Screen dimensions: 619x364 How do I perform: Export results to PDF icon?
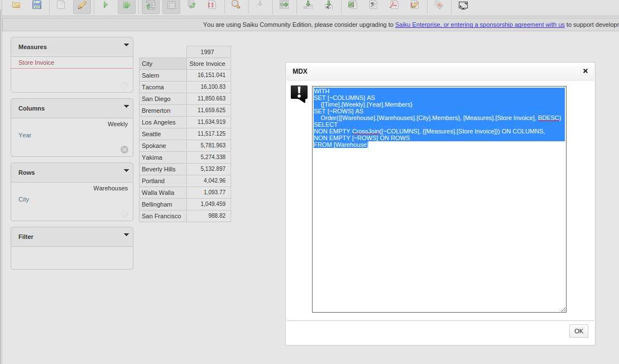(394, 4)
